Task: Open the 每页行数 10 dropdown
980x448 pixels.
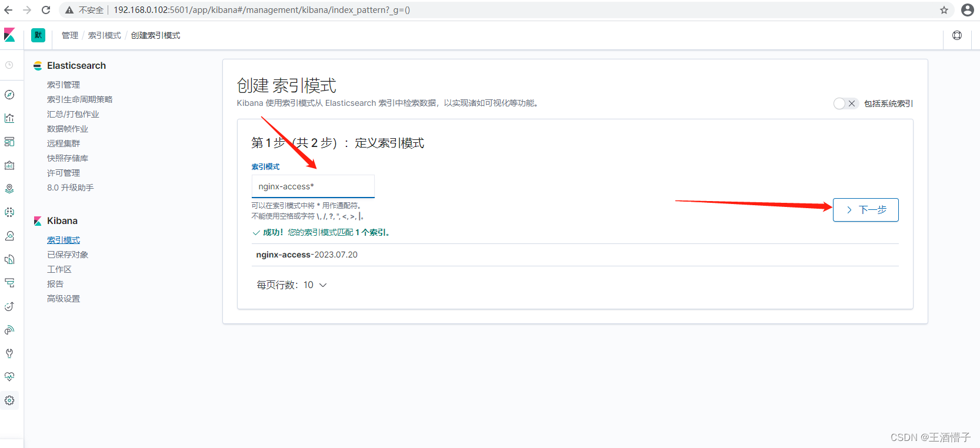Action: pyautogui.click(x=291, y=285)
